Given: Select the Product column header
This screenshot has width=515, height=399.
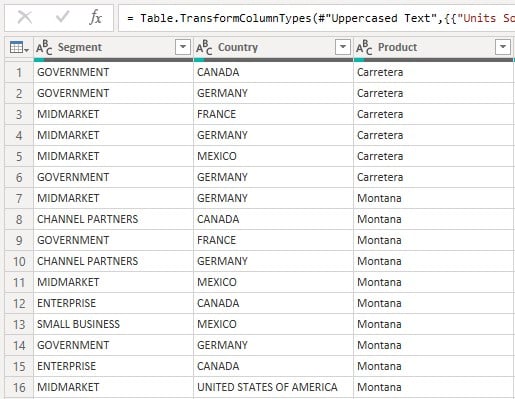Looking at the screenshot, I should coord(434,48).
